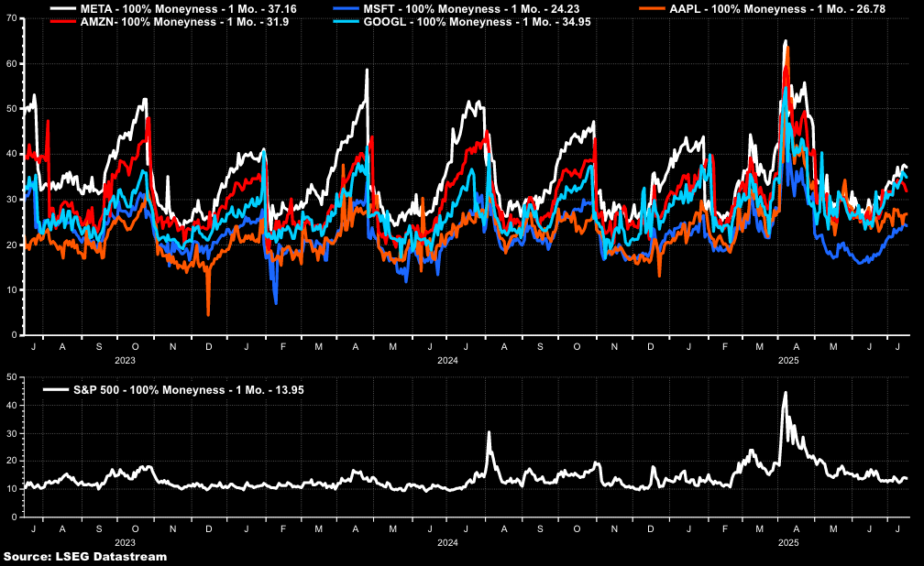This screenshot has height=566, width=924.
Task: Click the 2025 year label under lower chart
Action: (788, 542)
